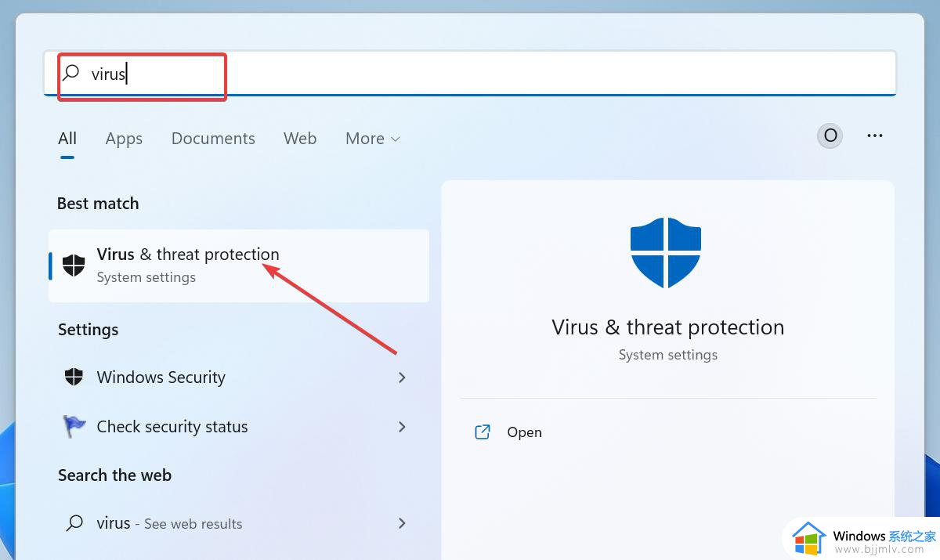The height and width of the screenshot is (560, 940).
Task: Expand virus web results chevron
Action: pos(402,523)
